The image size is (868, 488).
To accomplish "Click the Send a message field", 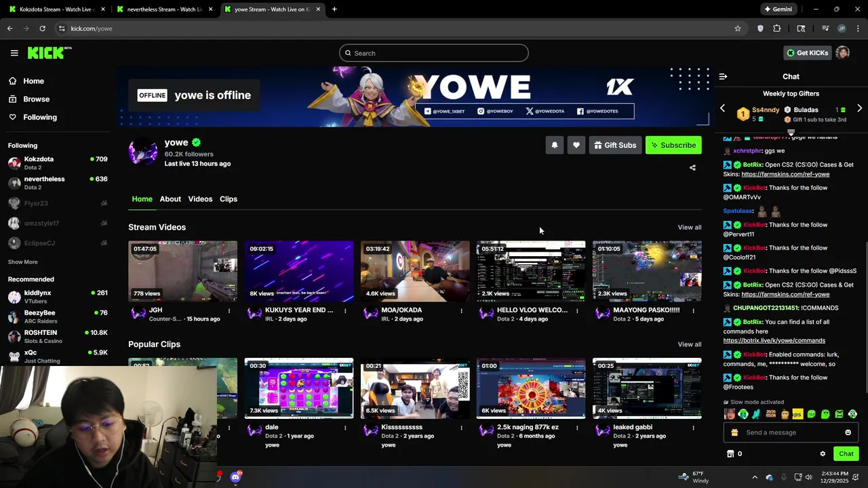I will 791,432.
